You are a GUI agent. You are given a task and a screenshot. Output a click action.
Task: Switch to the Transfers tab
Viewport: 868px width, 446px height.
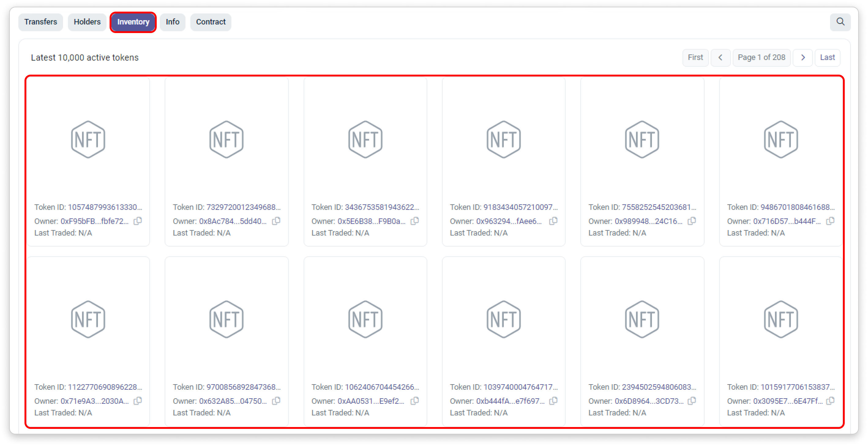tap(41, 22)
